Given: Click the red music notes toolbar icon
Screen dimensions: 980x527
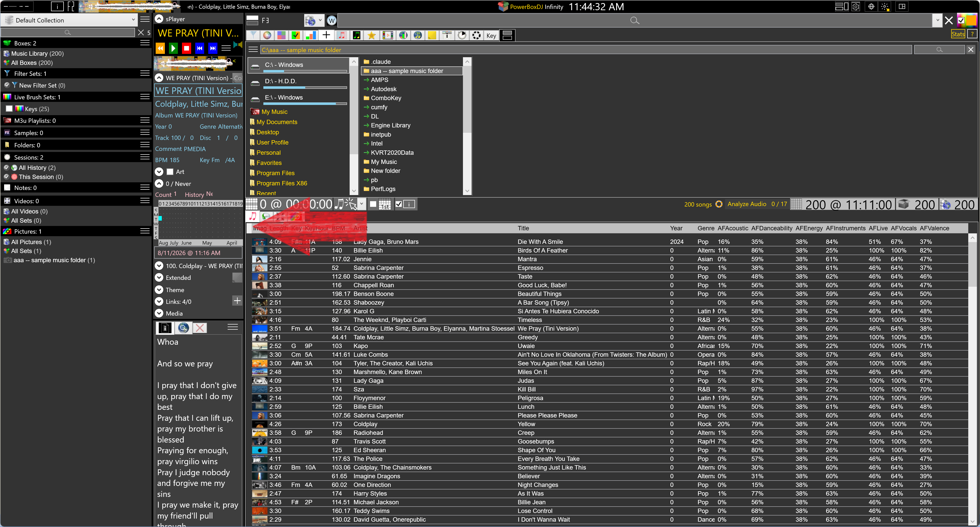Looking at the screenshot, I should coord(341,35).
